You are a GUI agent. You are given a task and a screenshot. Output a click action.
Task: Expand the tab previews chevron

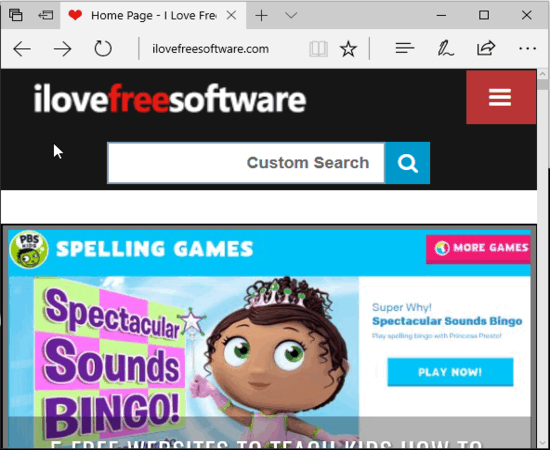click(x=291, y=15)
